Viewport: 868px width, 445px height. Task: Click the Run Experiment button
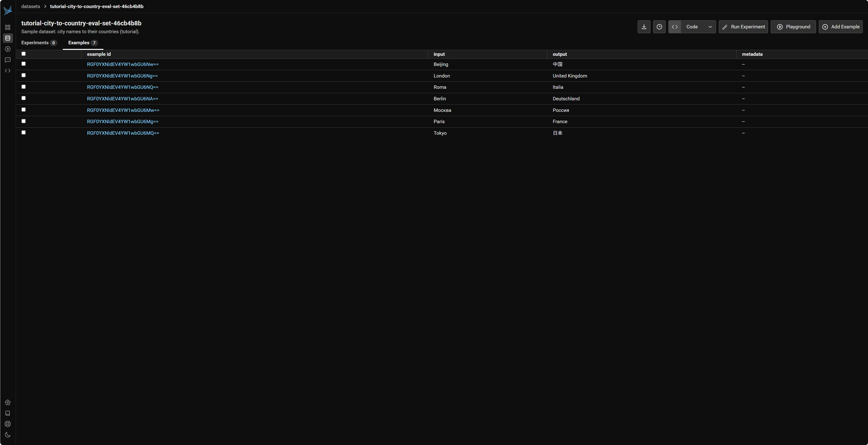(743, 27)
